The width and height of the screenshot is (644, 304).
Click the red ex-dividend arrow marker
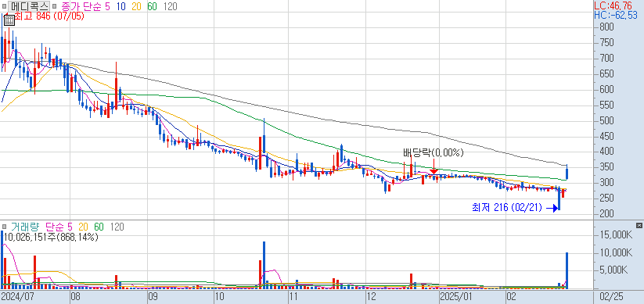click(x=434, y=167)
